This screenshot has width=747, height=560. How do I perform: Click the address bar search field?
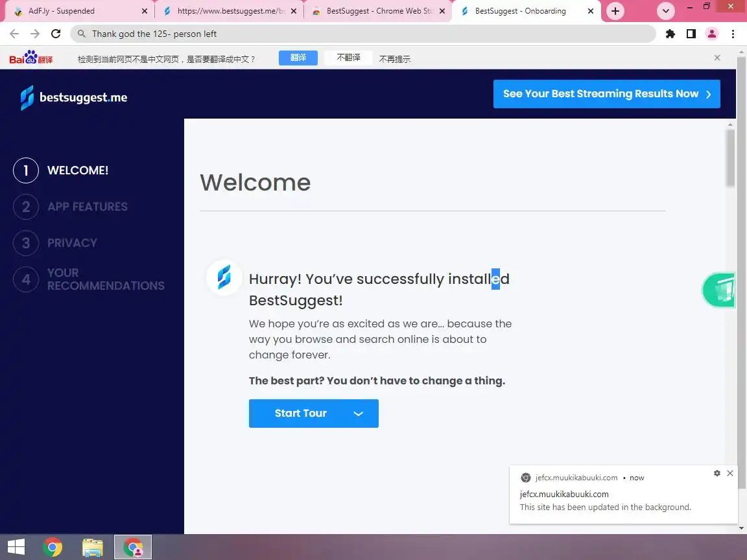pyautogui.click(x=363, y=34)
